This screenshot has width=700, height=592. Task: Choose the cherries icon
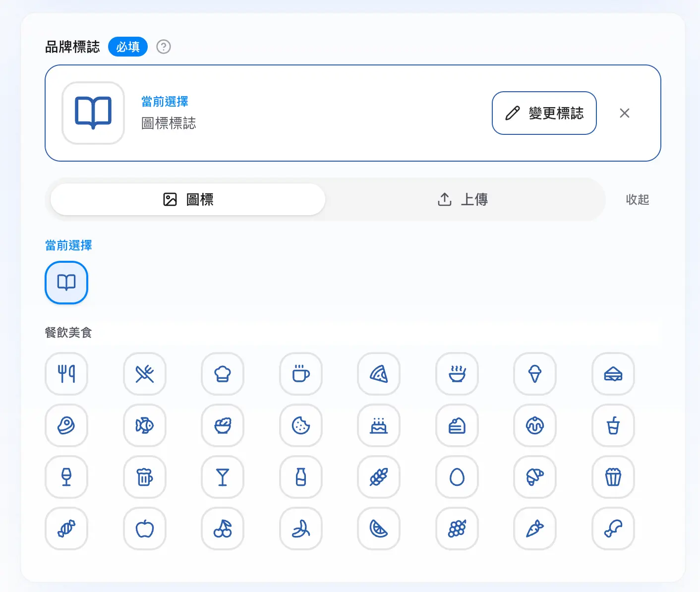223,529
